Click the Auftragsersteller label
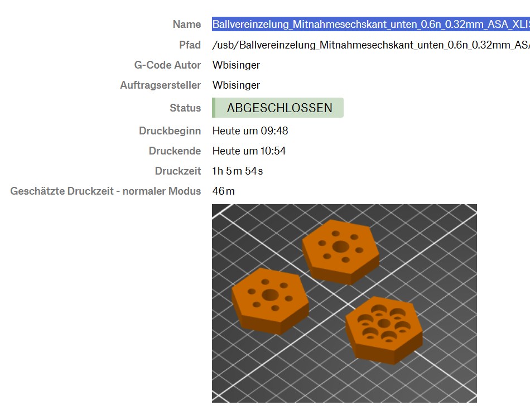Image resolution: width=530 pixels, height=420 pixels. [161, 85]
